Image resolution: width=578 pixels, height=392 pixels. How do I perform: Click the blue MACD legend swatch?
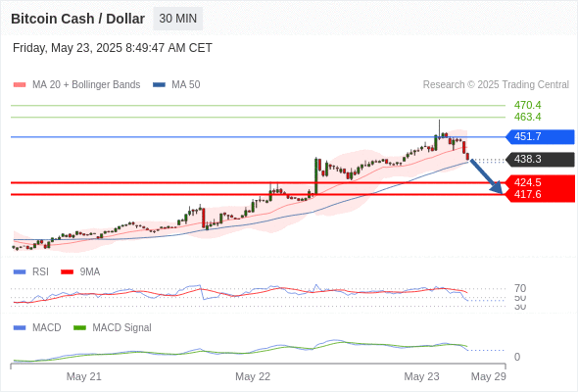(x=20, y=328)
